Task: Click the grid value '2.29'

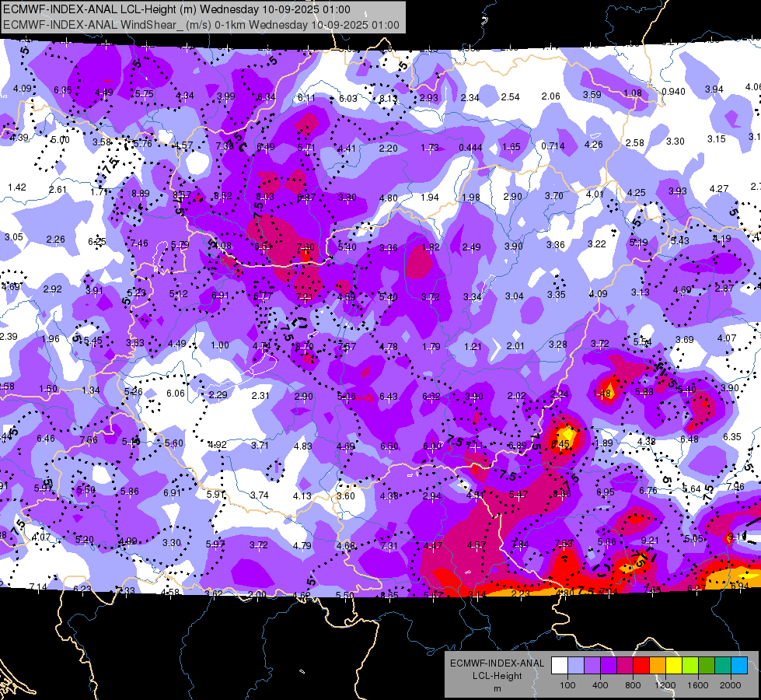Action: click(218, 395)
